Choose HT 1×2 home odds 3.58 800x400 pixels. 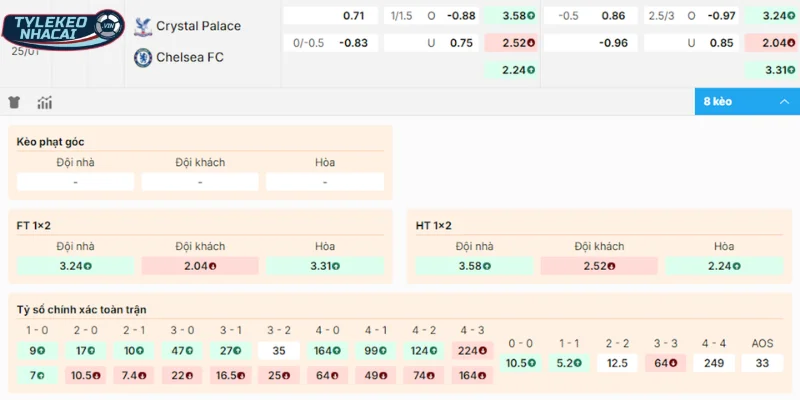[x=474, y=266]
